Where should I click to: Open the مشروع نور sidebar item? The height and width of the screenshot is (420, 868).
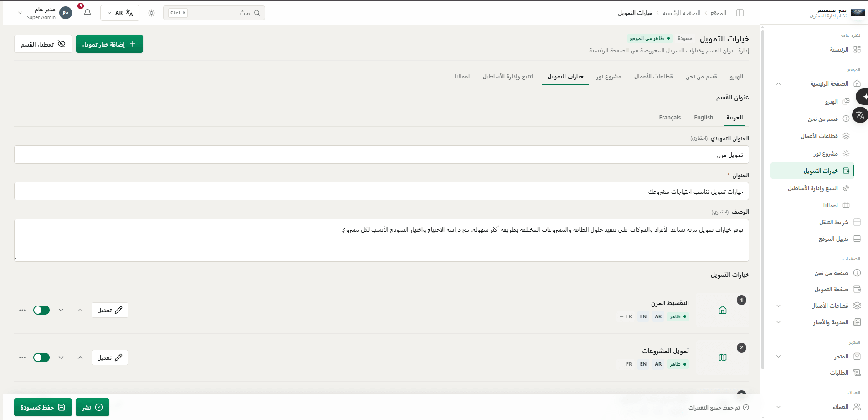pyautogui.click(x=812, y=153)
